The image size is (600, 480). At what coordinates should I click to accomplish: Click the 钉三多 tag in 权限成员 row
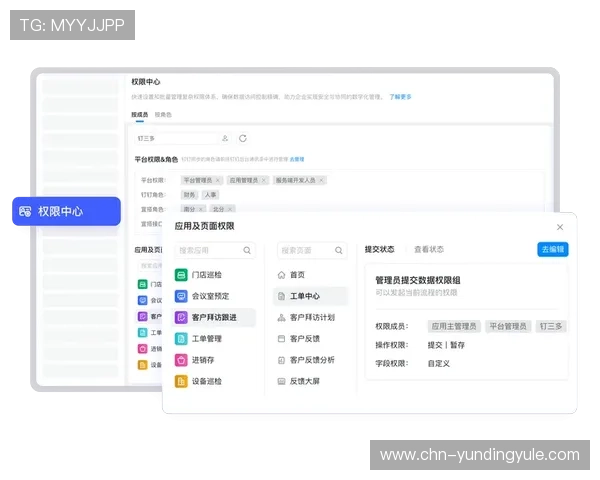pos(551,327)
